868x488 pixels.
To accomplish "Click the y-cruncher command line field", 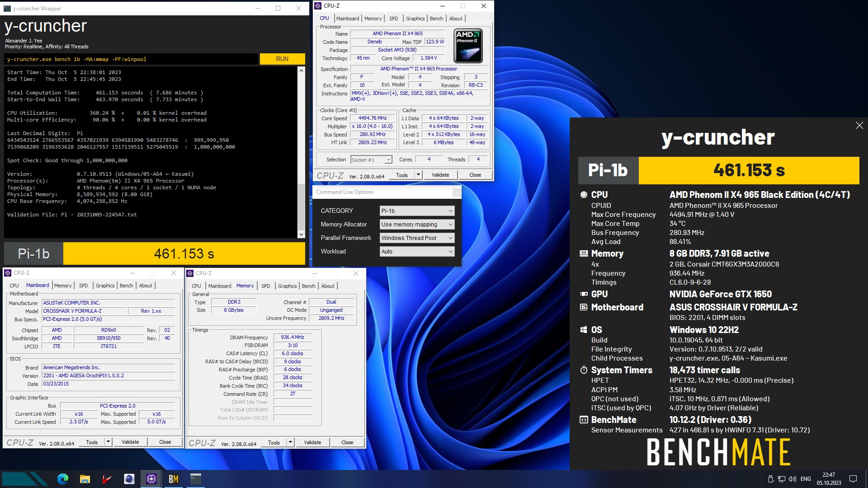I will point(131,59).
